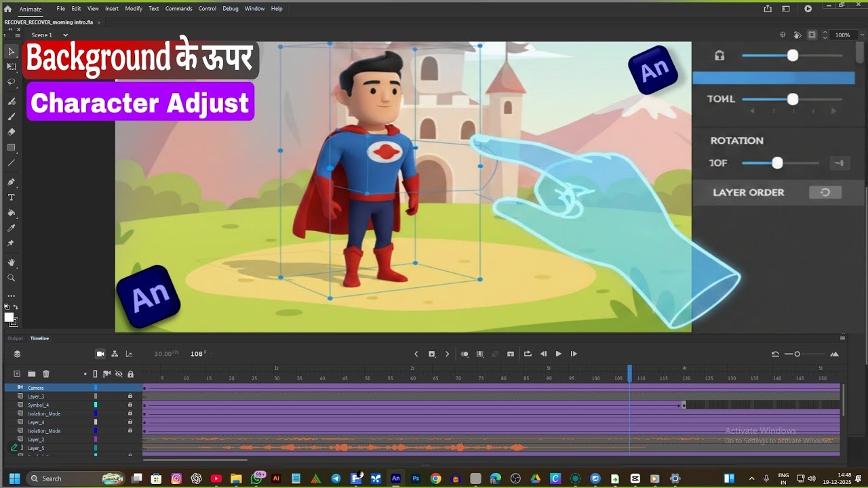Add a new layer in the timeline
This screenshot has width=868, height=488.
17,373
